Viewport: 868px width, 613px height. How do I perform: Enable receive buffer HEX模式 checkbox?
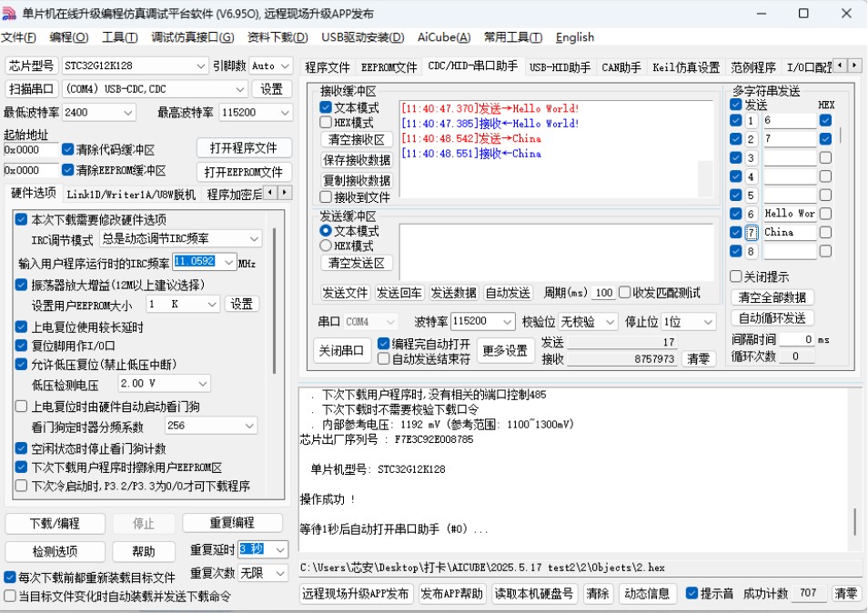[326, 122]
